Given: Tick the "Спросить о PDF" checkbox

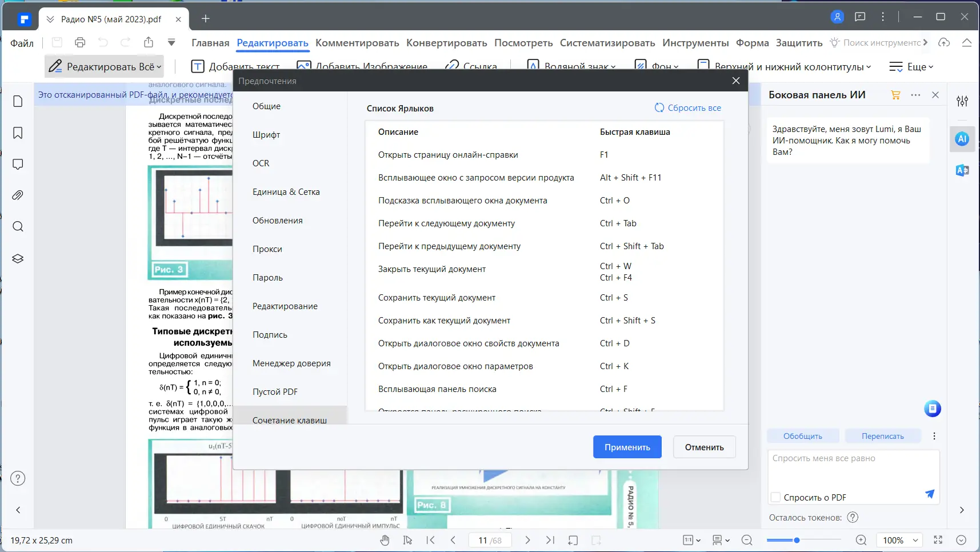Looking at the screenshot, I should (776, 497).
